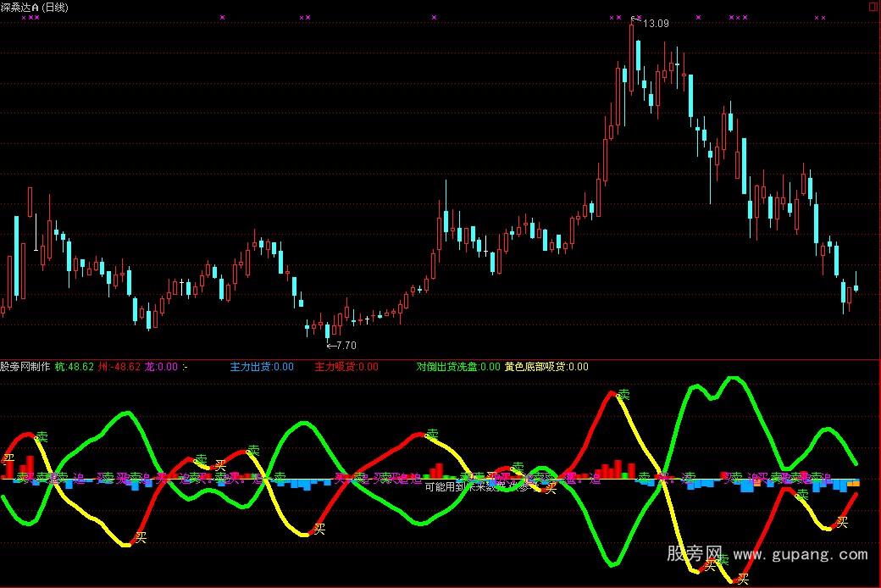This screenshot has height=588, width=881.
Task: Click the leftmost 买 marker in the indicator pane
Action: (x=10, y=458)
